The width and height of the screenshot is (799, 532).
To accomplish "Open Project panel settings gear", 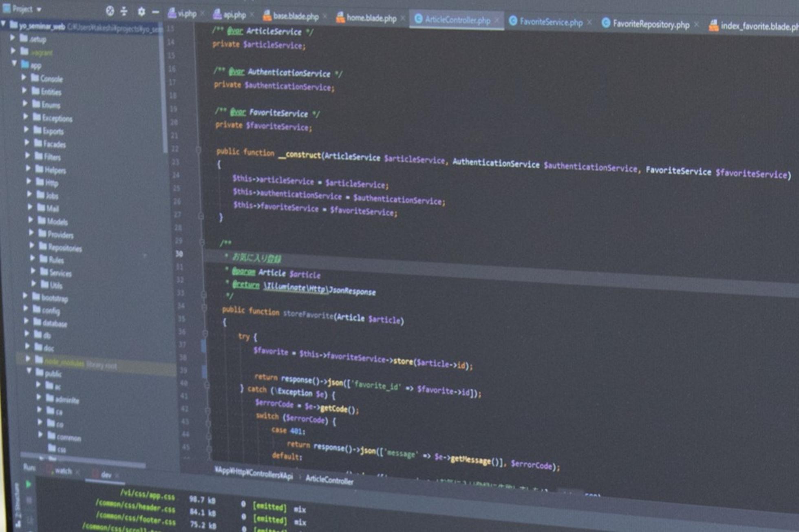I will tap(141, 12).
